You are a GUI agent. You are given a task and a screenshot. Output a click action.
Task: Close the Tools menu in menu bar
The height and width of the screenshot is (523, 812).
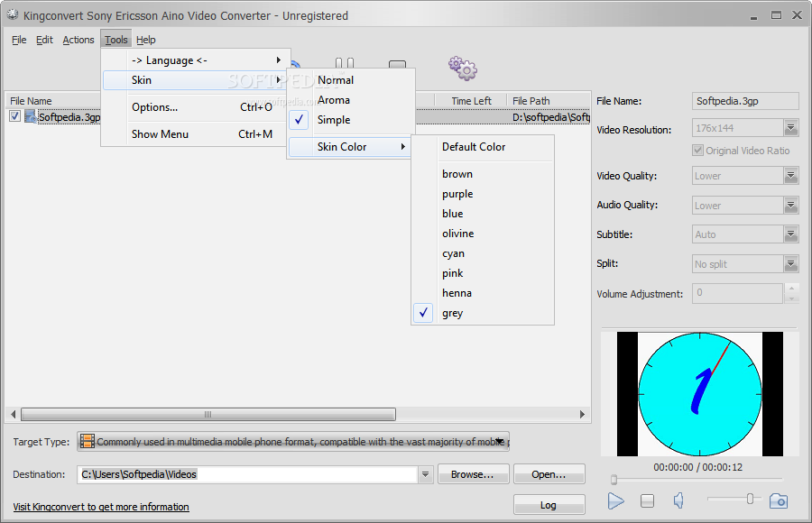[x=116, y=40]
